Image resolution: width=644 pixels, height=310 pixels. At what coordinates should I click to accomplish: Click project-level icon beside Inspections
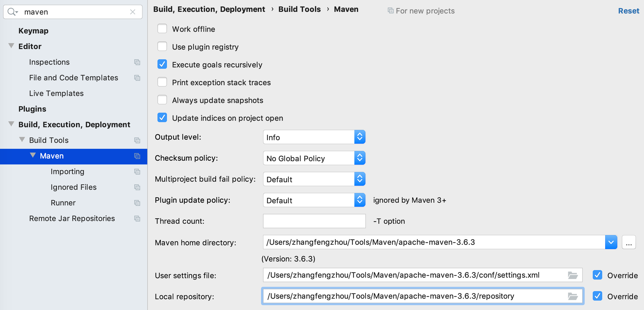[137, 62]
